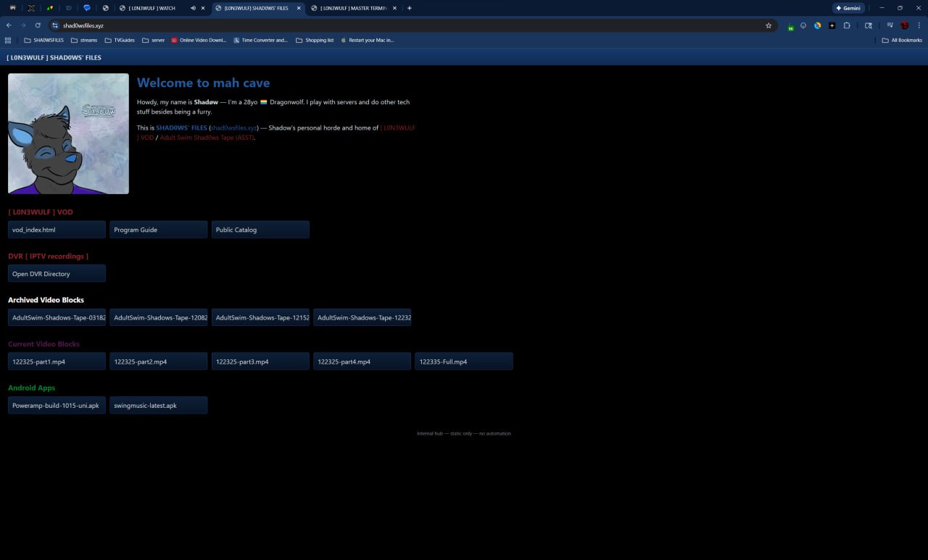
Task: Open the Program Guide button
Action: tap(158, 230)
